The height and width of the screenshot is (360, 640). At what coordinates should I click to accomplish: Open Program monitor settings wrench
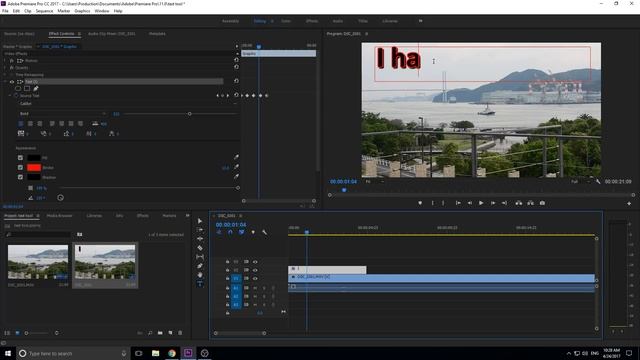pyautogui.click(x=598, y=182)
